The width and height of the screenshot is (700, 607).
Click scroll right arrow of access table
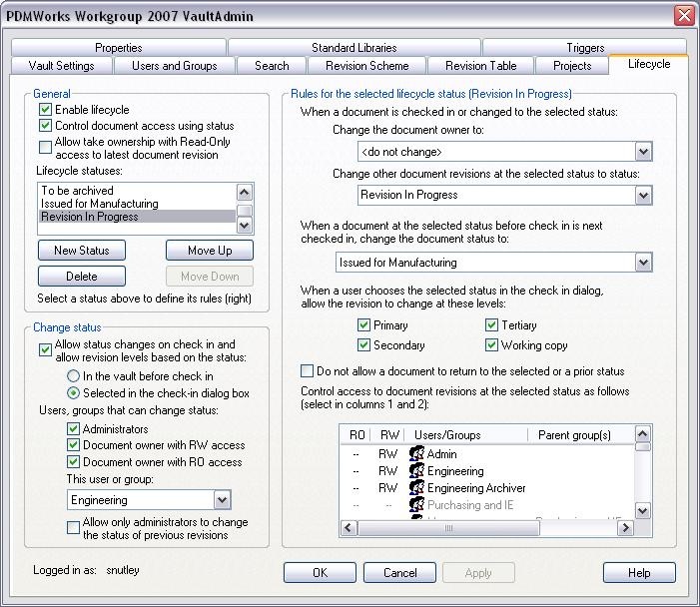(625, 528)
